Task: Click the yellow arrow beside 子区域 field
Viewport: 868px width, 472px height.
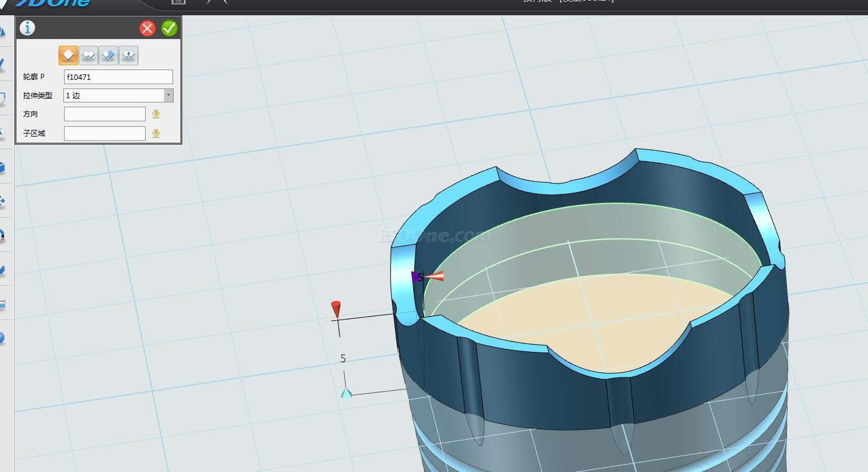Action: pos(156,134)
